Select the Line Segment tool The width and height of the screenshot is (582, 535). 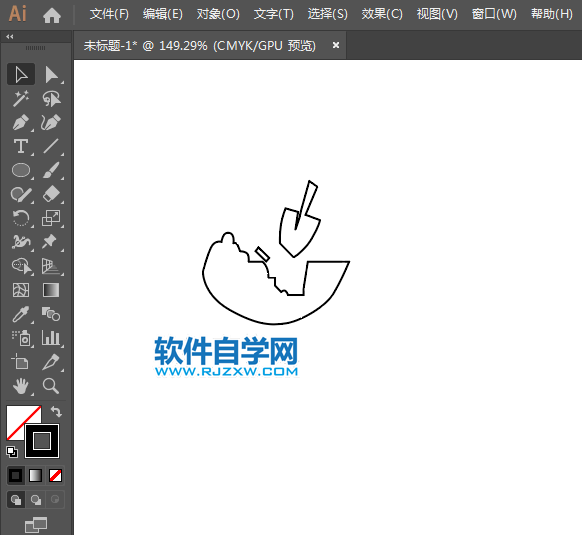coord(51,146)
